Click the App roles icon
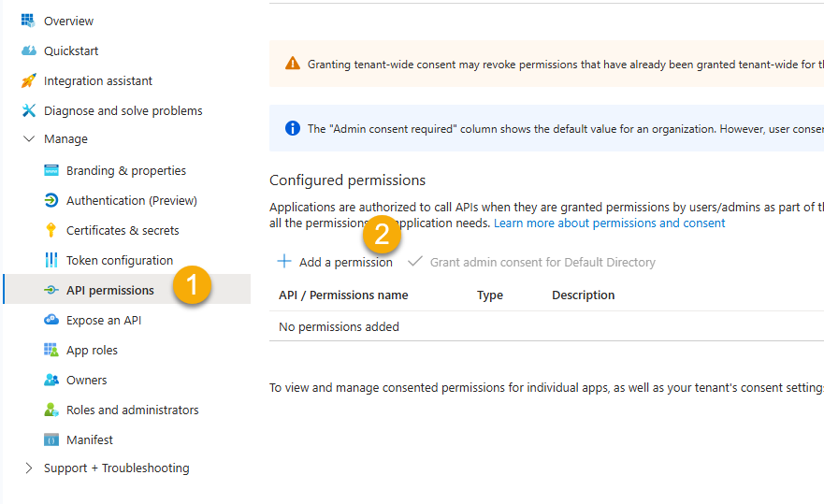 point(51,350)
